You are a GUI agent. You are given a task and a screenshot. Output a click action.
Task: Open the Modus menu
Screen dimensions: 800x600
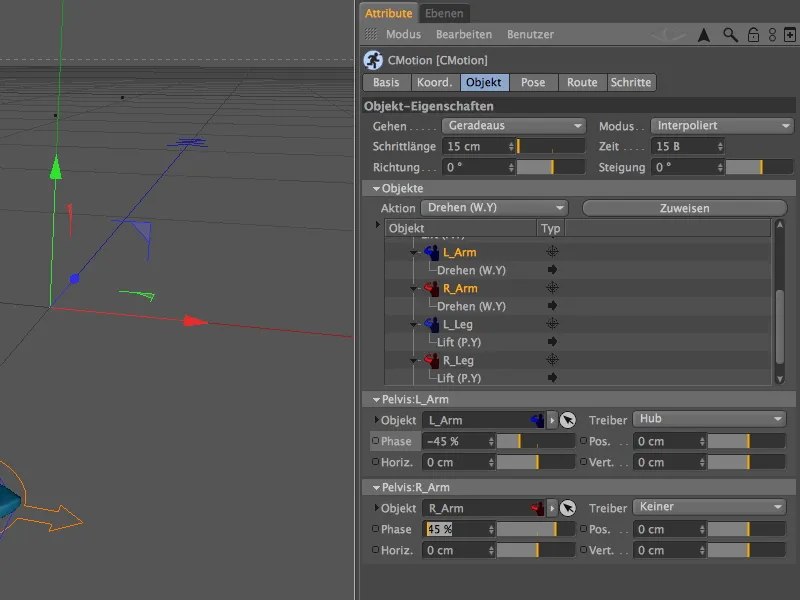pos(404,34)
